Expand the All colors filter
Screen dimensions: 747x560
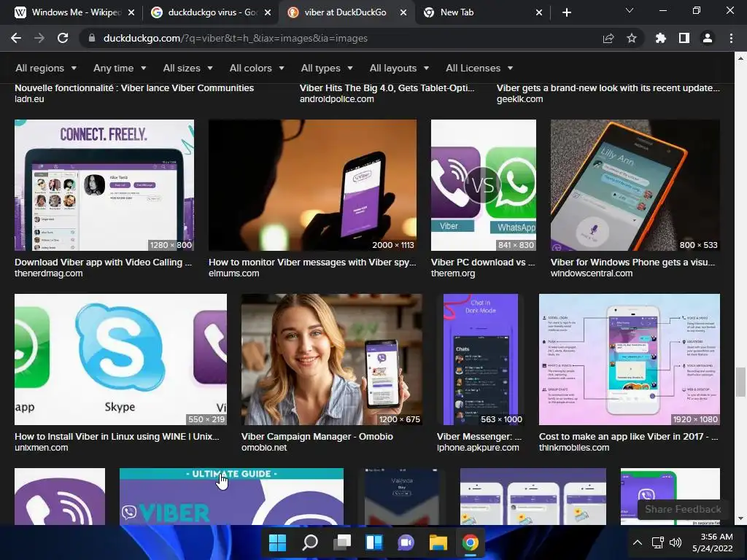coord(257,68)
